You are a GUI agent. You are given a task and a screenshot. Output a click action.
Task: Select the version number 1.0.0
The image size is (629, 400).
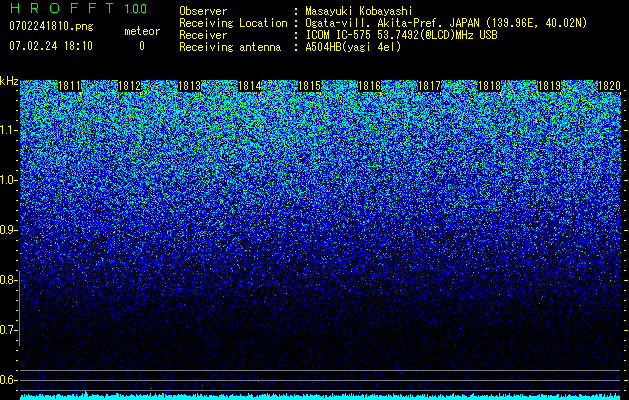tap(136, 9)
